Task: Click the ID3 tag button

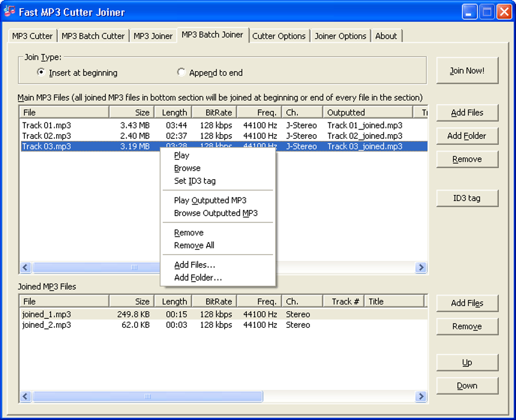Action: coord(467,198)
